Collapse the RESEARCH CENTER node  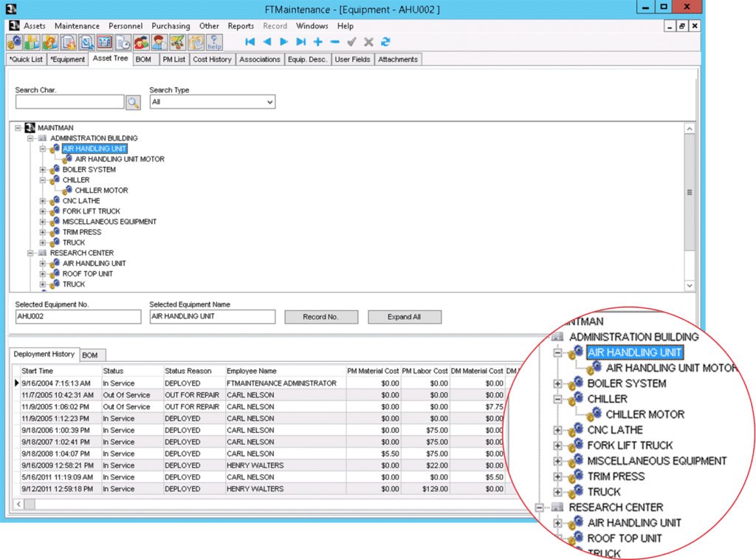coord(30,253)
